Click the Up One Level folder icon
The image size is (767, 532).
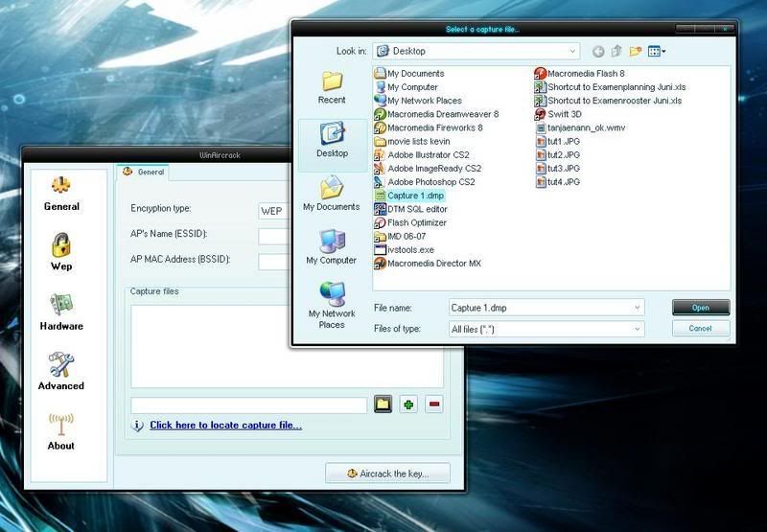616,52
